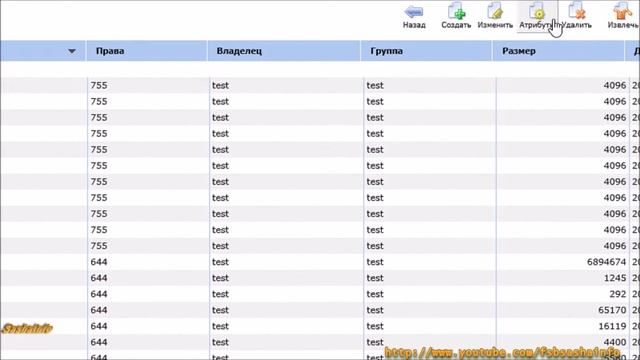Select the row with size 6894674

(320, 262)
